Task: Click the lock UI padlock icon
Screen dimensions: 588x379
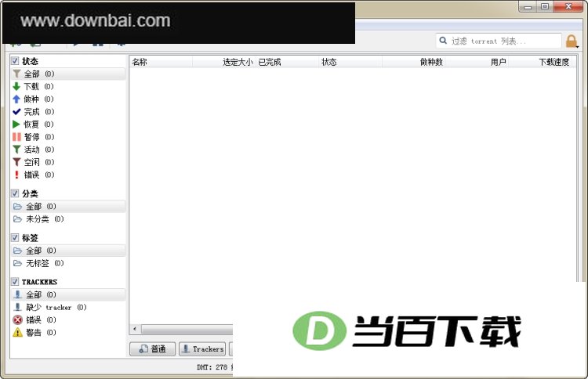Action: click(571, 41)
